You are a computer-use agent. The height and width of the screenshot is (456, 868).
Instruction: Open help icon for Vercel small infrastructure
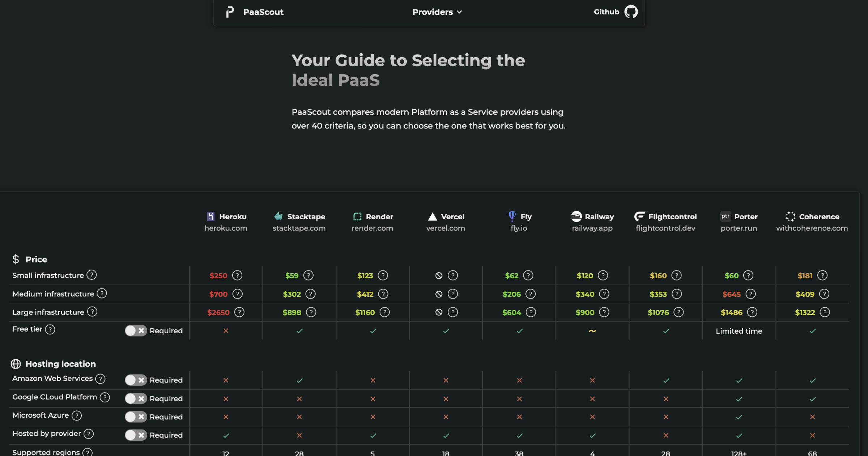[x=453, y=275]
